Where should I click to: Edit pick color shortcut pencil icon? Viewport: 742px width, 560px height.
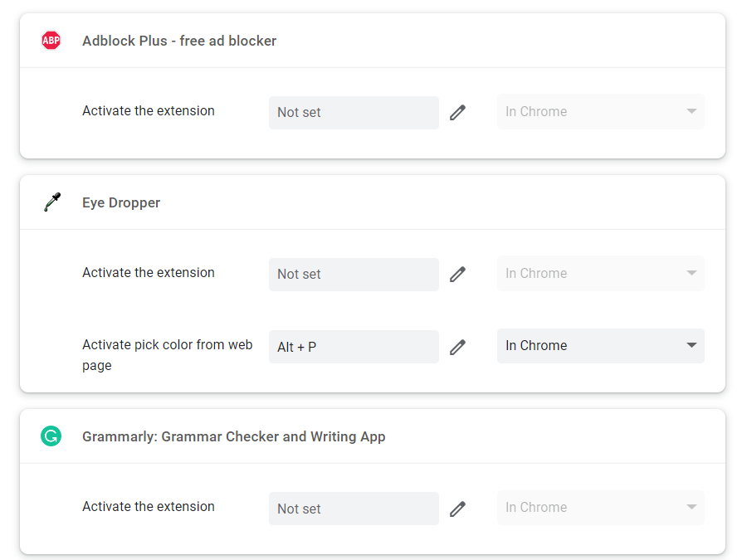[457, 347]
